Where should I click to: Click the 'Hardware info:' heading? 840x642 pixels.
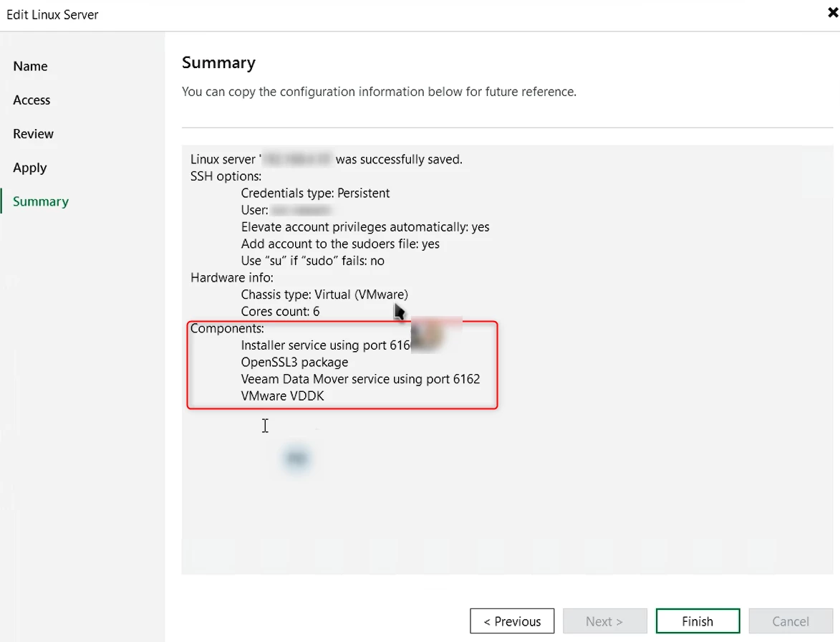pos(232,277)
